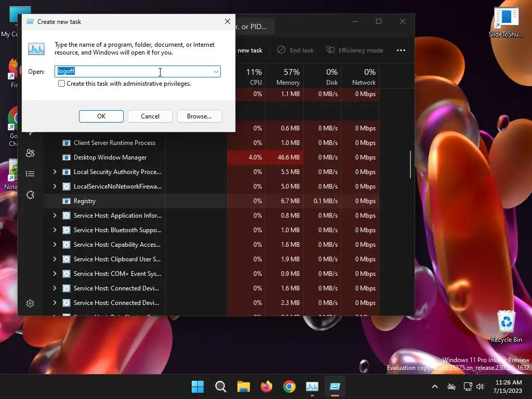Show hidden system tray icons

[x=435, y=387]
